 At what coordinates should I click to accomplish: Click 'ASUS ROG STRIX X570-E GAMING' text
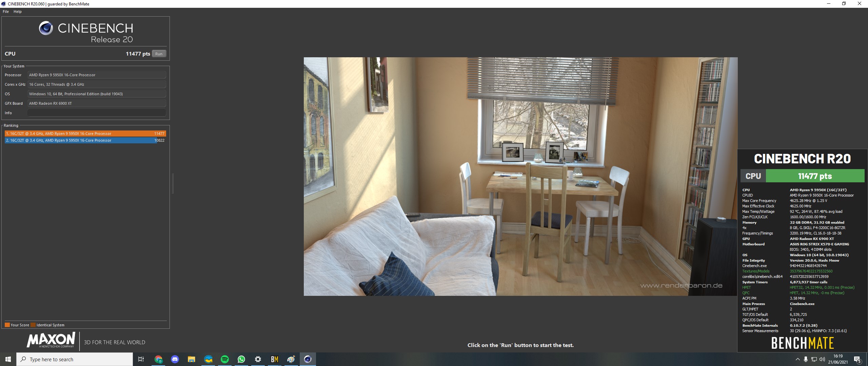pos(819,244)
